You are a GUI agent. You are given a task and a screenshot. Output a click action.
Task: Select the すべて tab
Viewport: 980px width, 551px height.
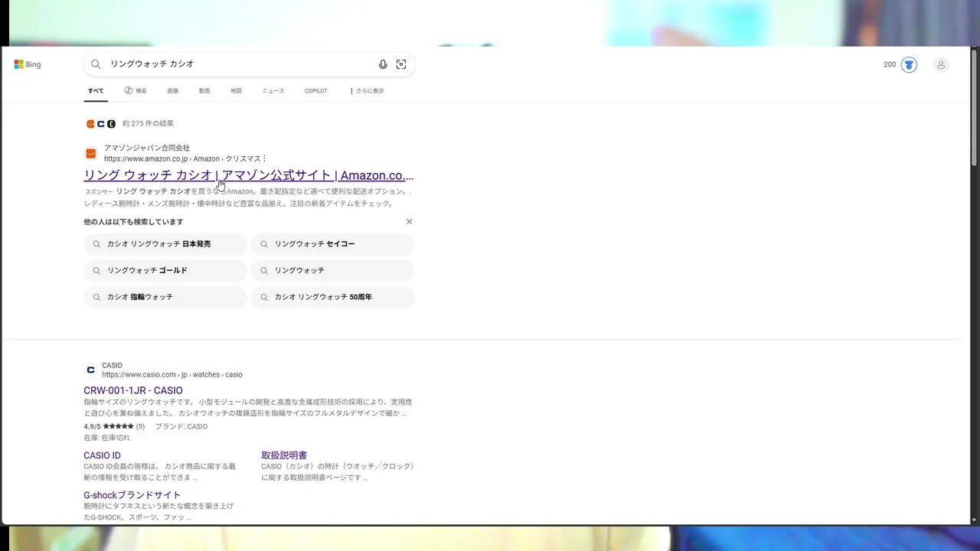pos(96,90)
